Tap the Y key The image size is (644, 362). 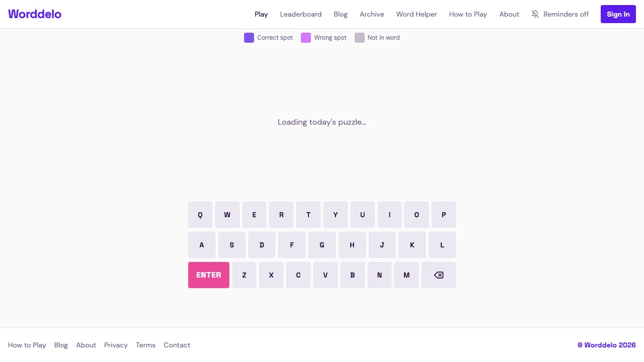pyautogui.click(x=336, y=215)
